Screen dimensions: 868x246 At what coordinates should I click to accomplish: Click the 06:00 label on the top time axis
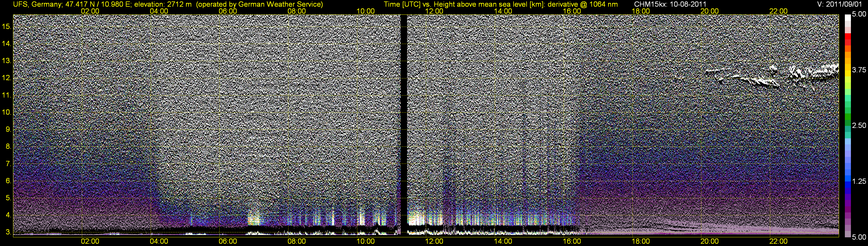[x=228, y=11]
